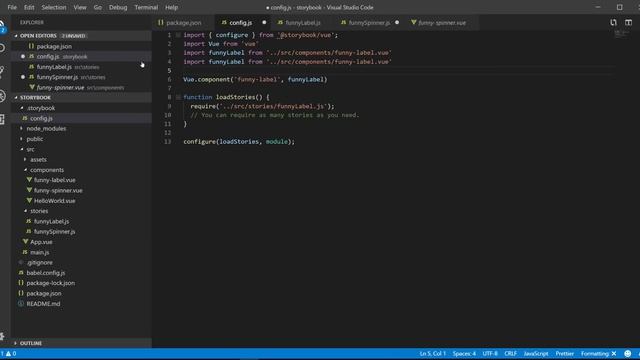Click the errors and warnings indicator in status bar
Viewport: 640px width, 360px height.
[8, 353]
